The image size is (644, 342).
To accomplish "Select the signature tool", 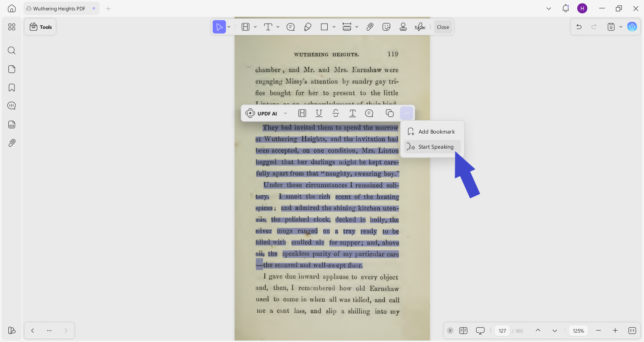I will coord(420,27).
